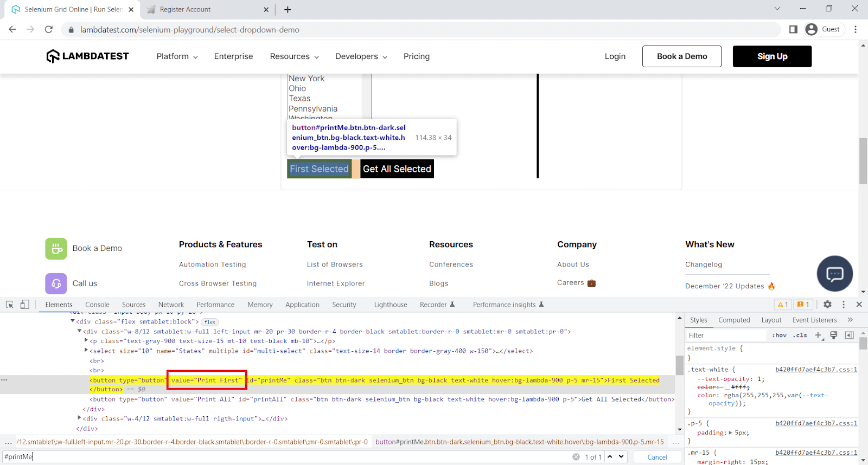The image size is (868, 465).
Task: Toggle the device toolbar icon
Action: 24,305
